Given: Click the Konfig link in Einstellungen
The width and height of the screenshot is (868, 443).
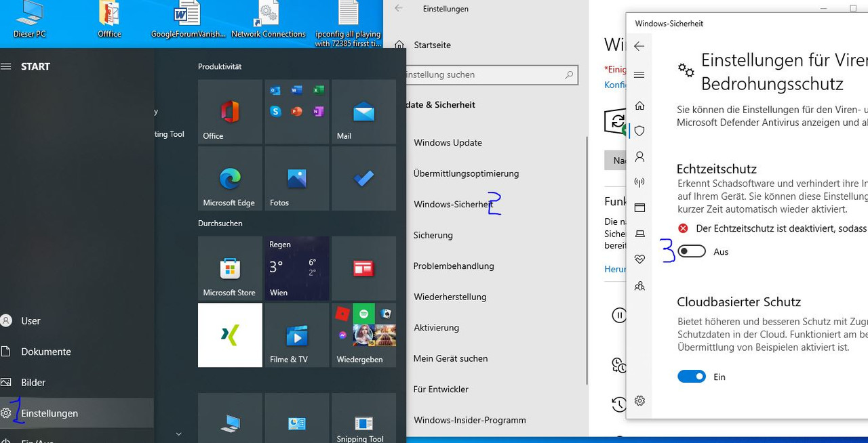Looking at the screenshot, I should [614, 85].
